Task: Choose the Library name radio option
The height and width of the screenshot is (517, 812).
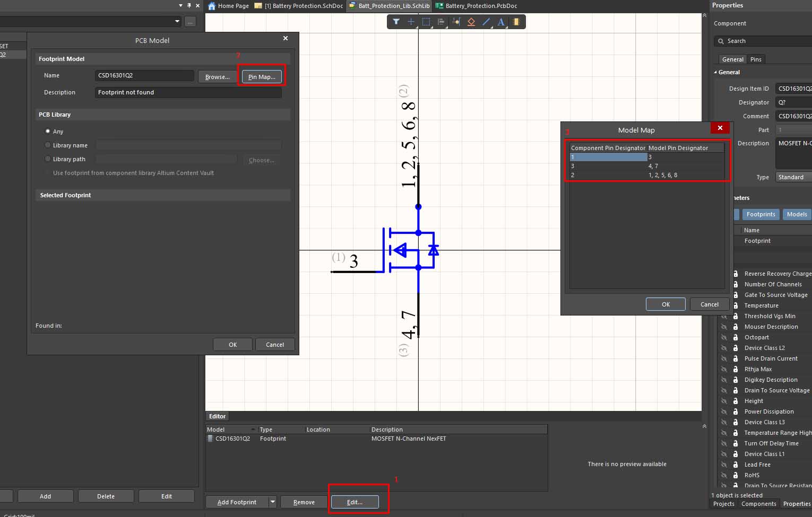Action: [x=48, y=145]
